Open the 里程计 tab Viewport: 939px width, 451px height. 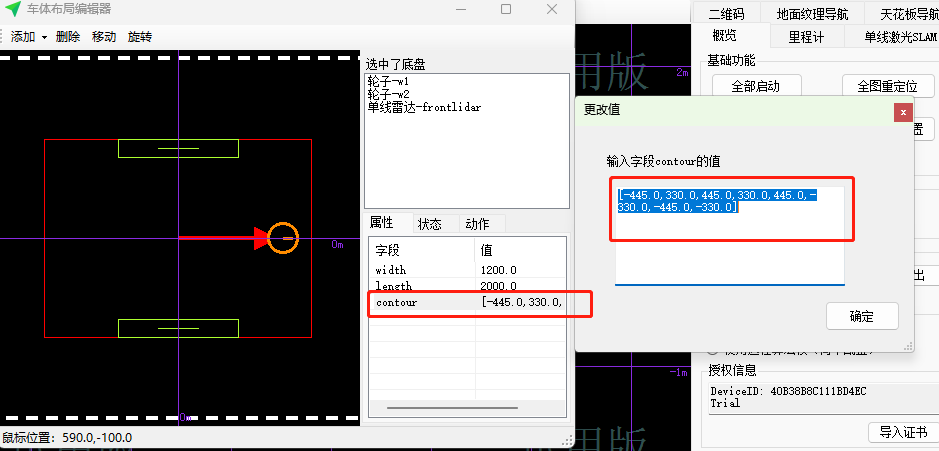[x=806, y=37]
